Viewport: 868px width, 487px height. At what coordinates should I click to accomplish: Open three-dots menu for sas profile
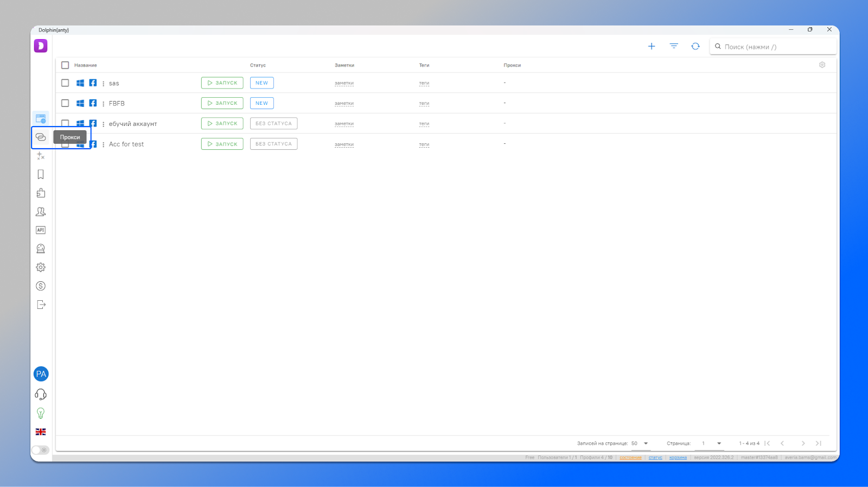click(103, 84)
